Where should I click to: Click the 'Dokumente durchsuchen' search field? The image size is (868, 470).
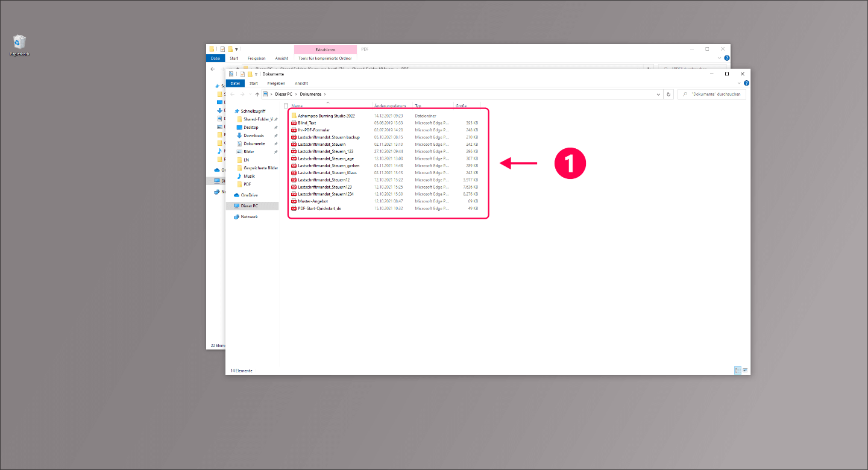(x=712, y=95)
